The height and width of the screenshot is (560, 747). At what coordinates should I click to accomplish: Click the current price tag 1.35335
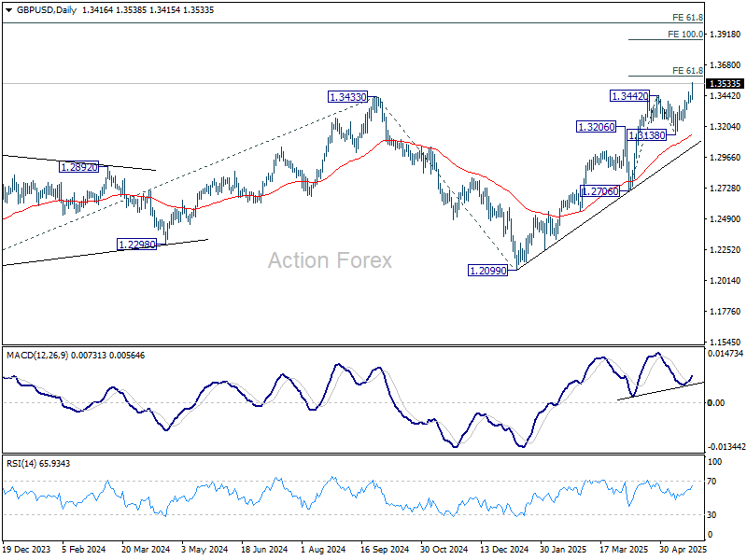pos(724,83)
